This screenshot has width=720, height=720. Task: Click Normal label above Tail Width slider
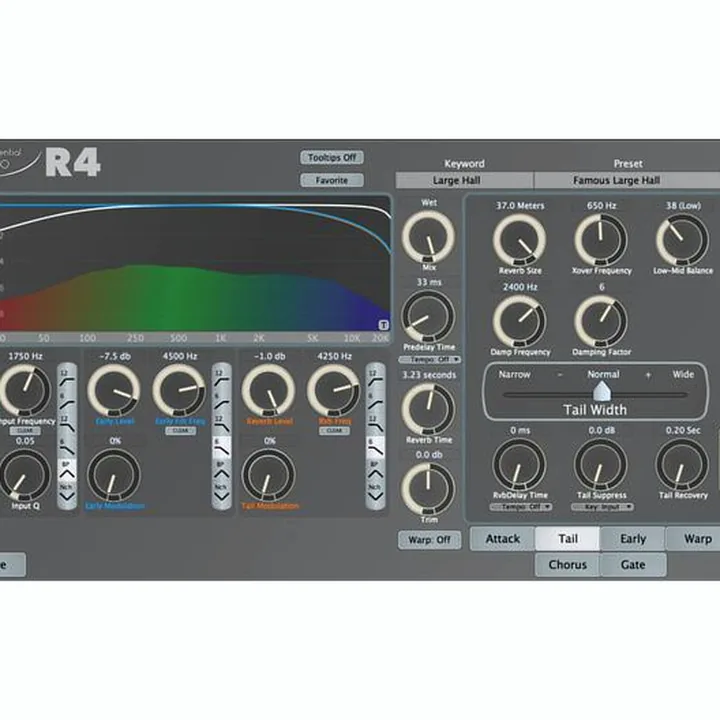click(603, 375)
